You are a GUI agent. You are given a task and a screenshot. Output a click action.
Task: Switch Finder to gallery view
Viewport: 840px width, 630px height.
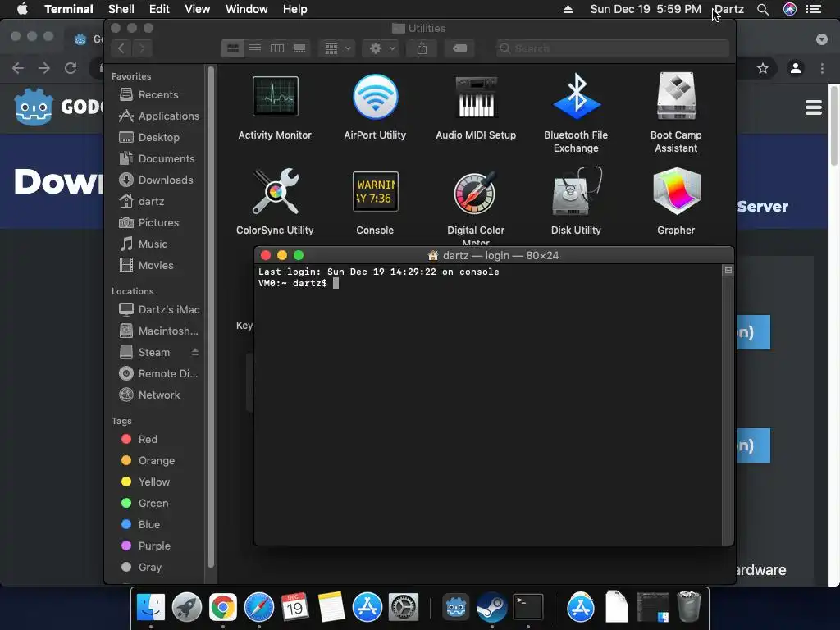299,48
